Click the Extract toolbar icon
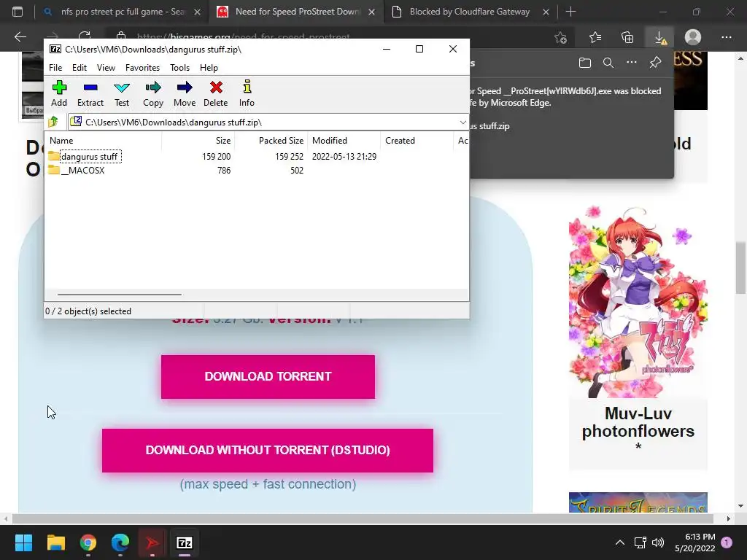Viewport: 747px width, 560px height. click(90, 93)
